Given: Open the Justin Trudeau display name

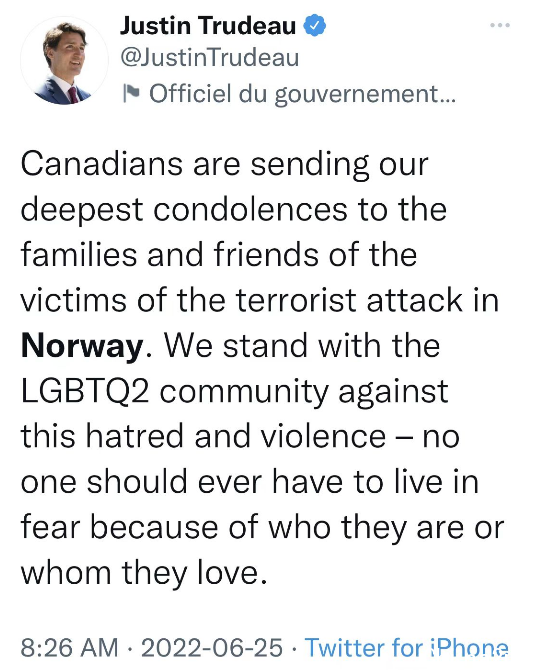Looking at the screenshot, I should (208, 25).
